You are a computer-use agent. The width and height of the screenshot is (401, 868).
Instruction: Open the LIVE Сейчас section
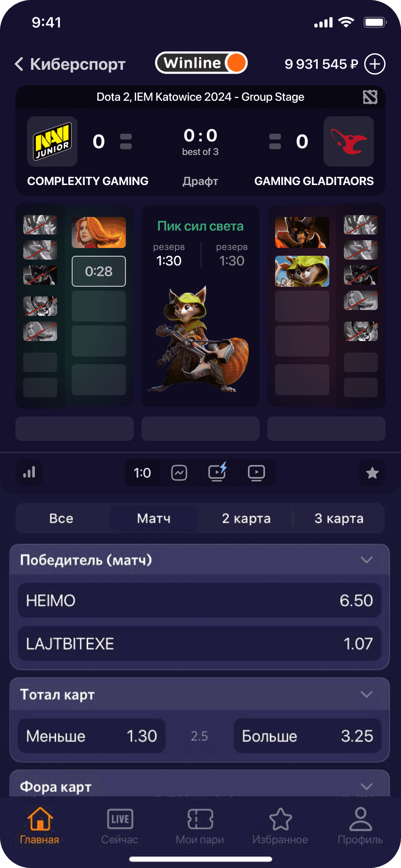pos(120,827)
